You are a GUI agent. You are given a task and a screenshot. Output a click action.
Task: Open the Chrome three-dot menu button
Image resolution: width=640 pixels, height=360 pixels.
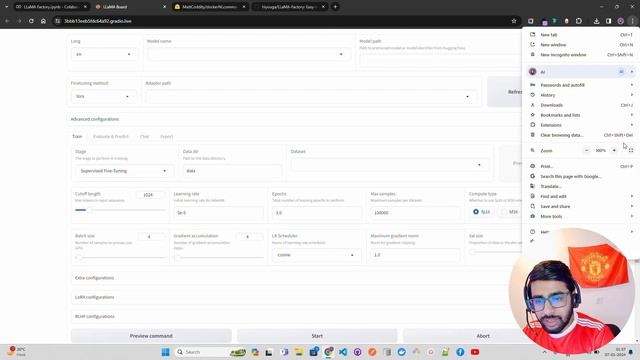pyautogui.click(x=632, y=21)
